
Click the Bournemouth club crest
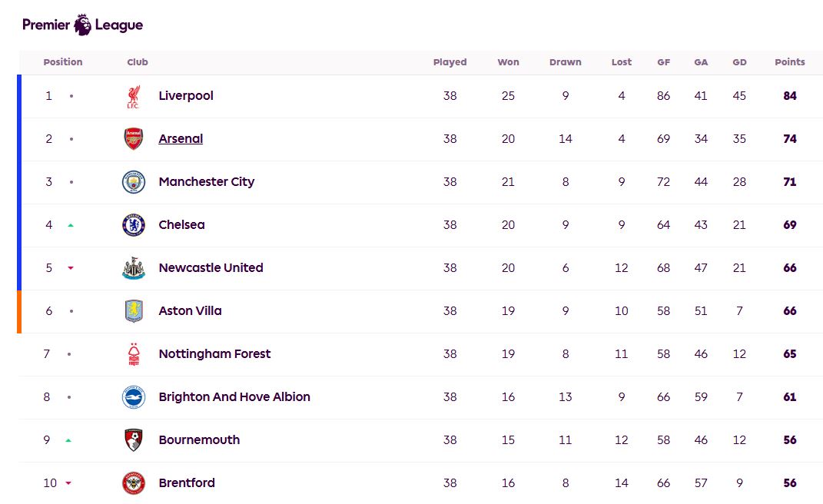pyautogui.click(x=133, y=440)
